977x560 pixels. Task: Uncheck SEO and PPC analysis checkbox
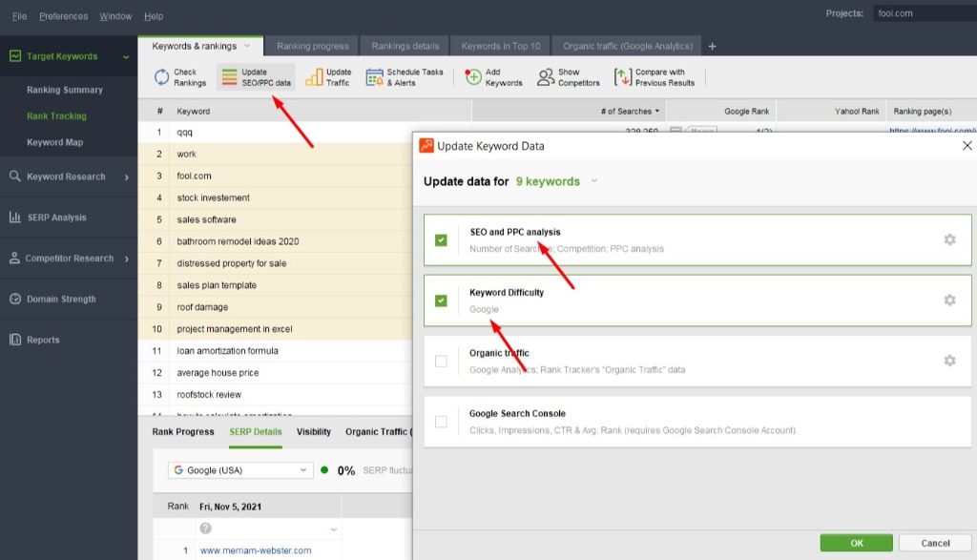click(441, 239)
